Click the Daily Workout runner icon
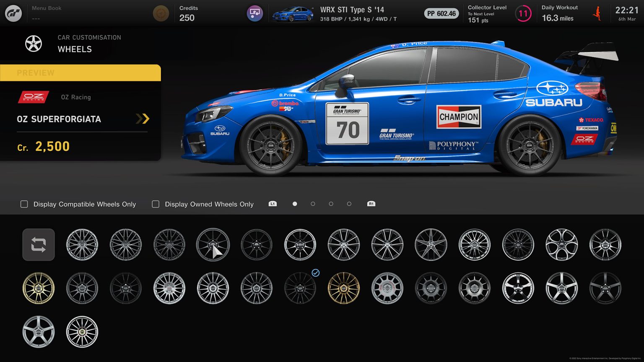The image size is (644, 362). pyautogui.click(x=597, y=13)
